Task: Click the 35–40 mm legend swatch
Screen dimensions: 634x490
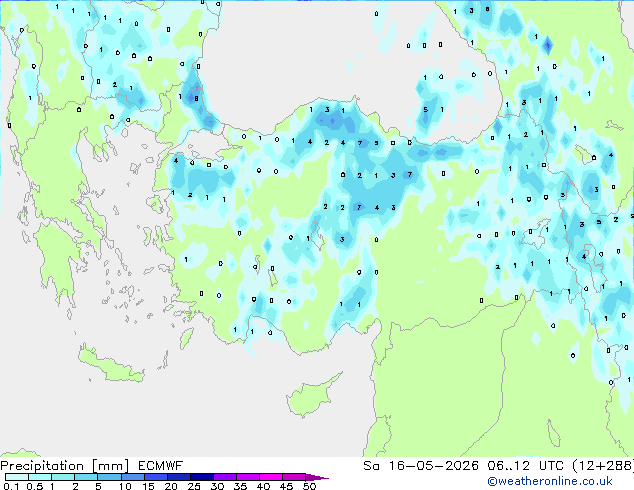Action: tap(247, 477)
